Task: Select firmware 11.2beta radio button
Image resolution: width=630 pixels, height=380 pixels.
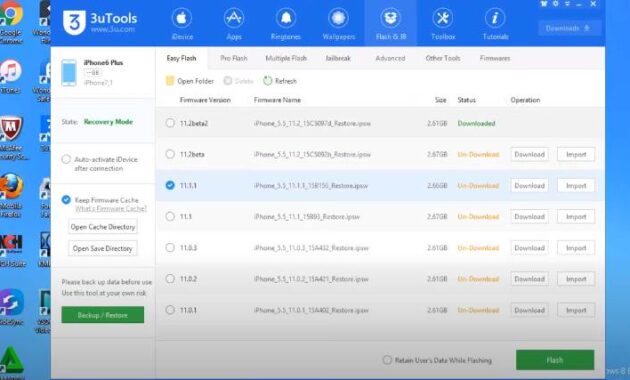Action: tap(170, 154)
